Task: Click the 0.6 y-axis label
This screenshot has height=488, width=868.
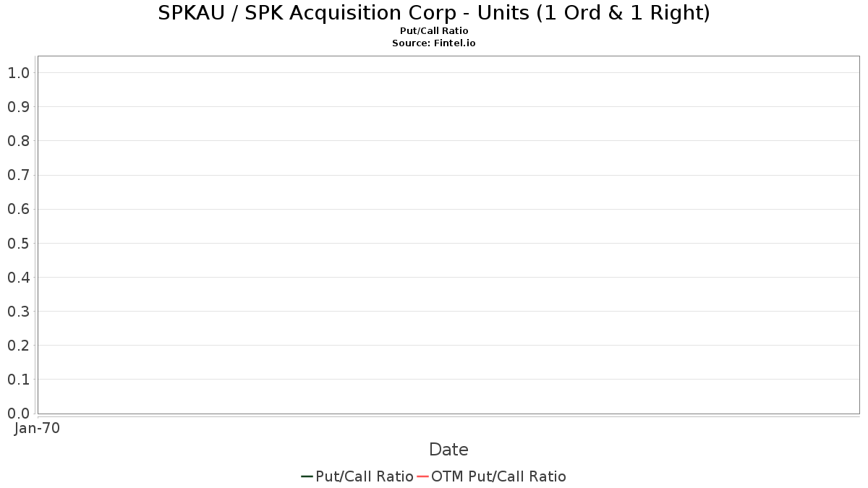Action: pos(18,209)
